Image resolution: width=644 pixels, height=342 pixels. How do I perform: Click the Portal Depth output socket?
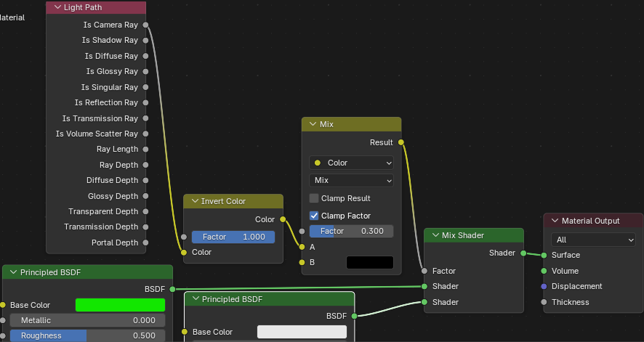click(x=145, y=243)
